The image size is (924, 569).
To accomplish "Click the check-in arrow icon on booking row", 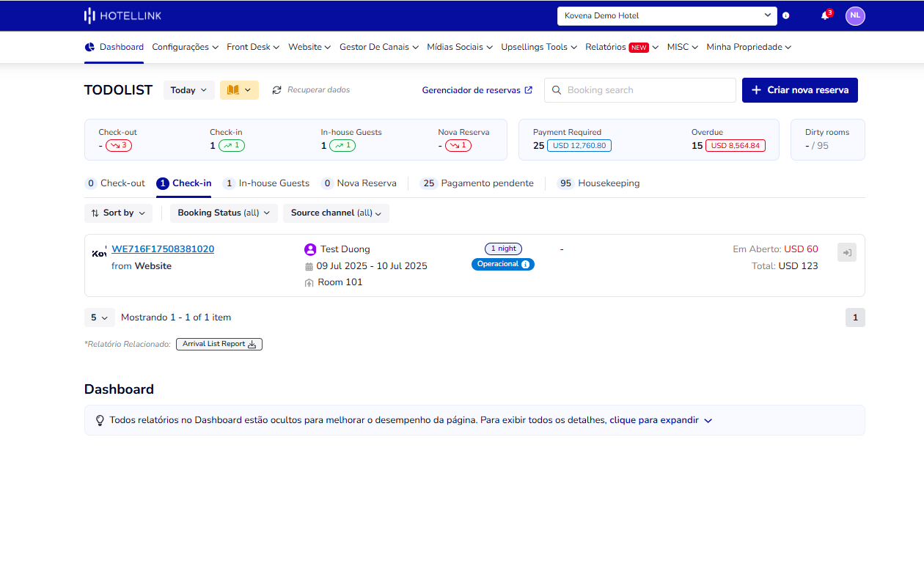I will tap(847, 252).
